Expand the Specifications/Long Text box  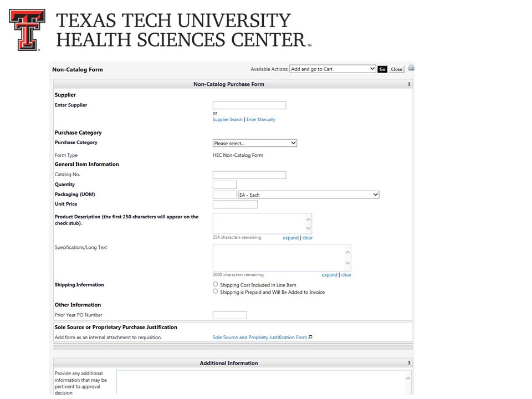click(329, 275)
